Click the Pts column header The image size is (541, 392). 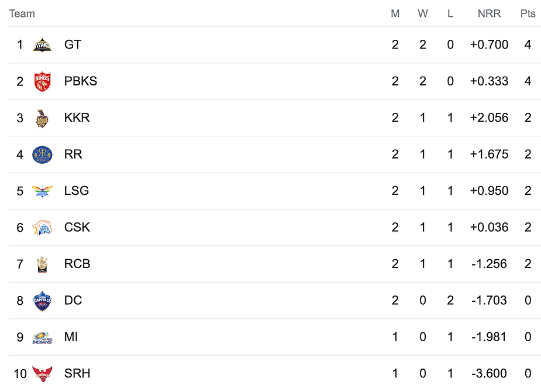(528, 13)
